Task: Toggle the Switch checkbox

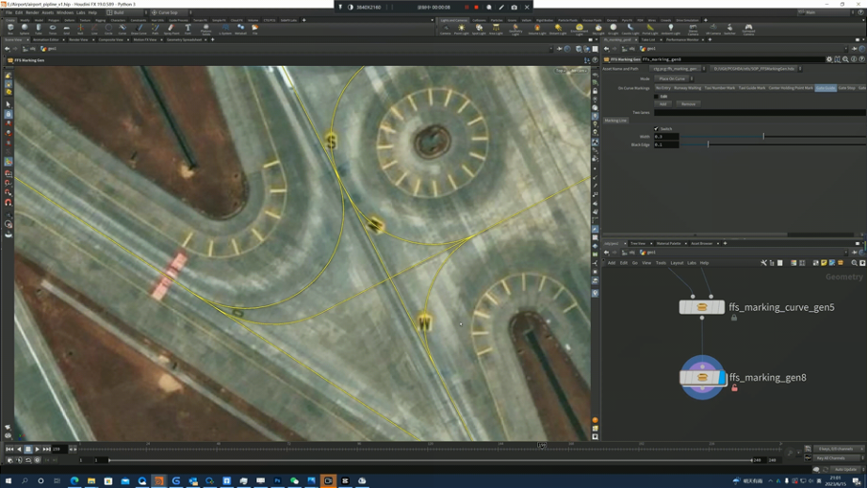Action: [656, 128]
